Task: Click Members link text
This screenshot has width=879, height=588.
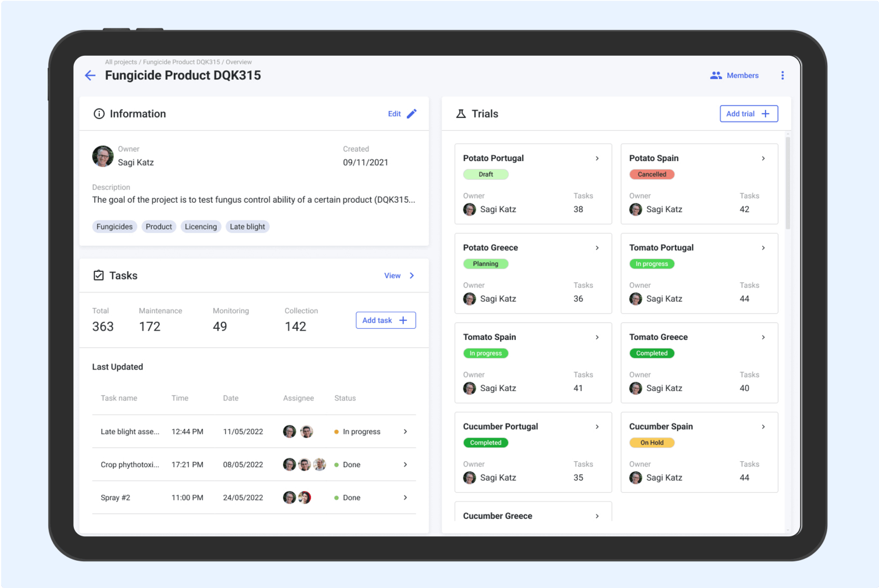Action: click(x=742, y=76)
